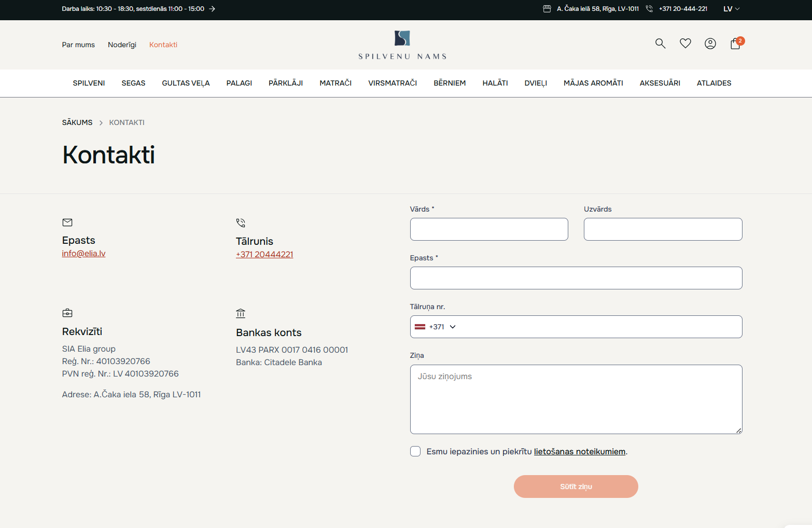Image resolution: width=812 pixels, height=528 pixels.
Task: Open the SPILVENI category menu
Action: pyautogui.click(x=89, y=83)
